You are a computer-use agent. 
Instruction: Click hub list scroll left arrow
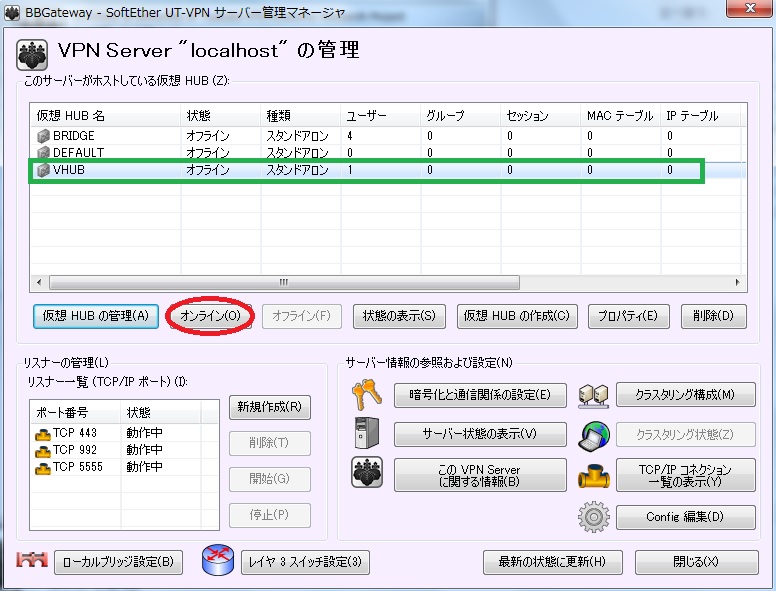click(x=39, y=283)
